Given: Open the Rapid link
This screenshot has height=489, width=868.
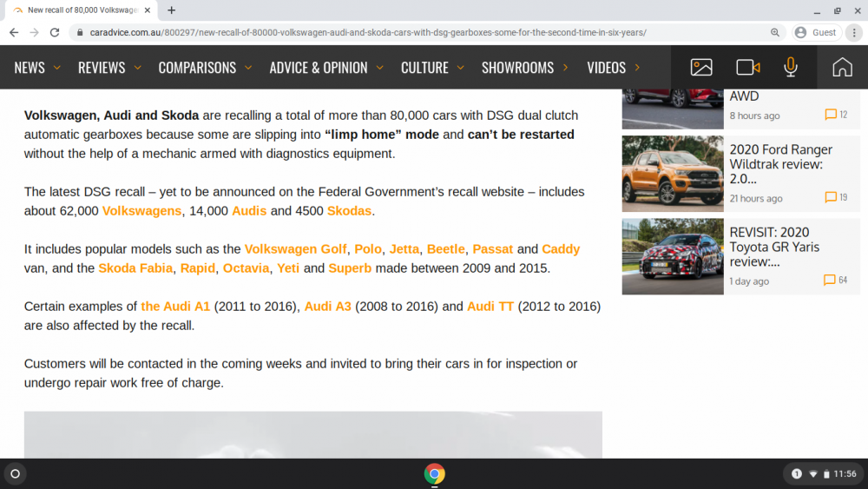Looking at the screenshot, I should 198,268.
